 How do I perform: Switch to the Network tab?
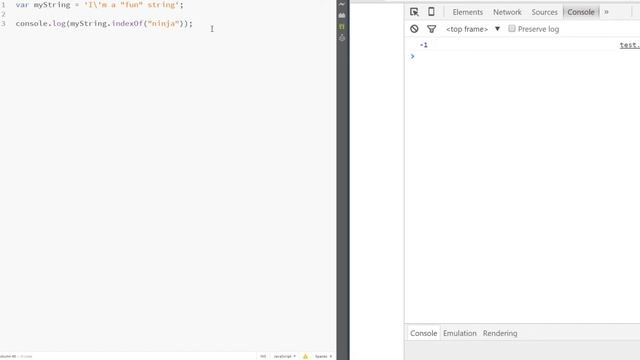tap(507, 12)
